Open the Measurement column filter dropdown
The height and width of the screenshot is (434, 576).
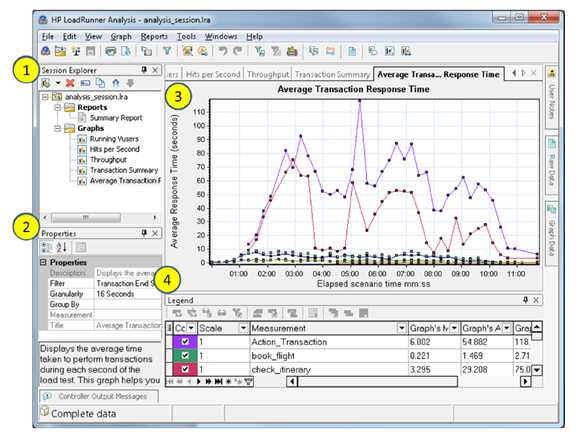(402, 328)
